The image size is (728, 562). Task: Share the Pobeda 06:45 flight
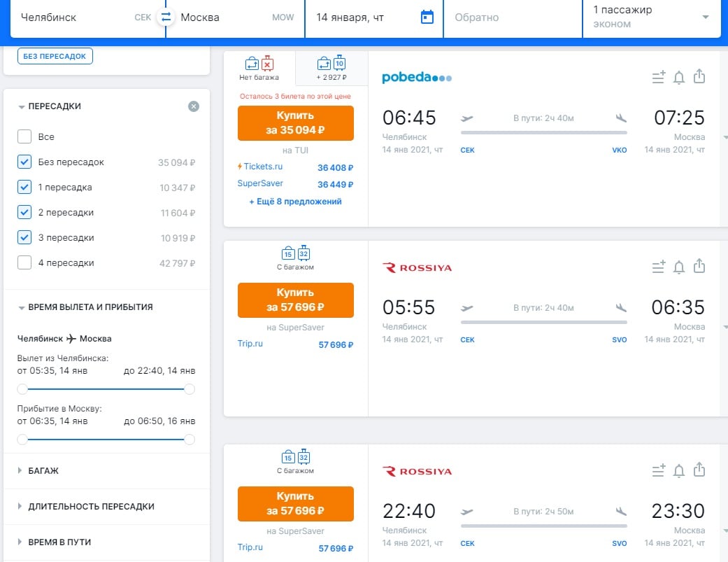tap(699, 76)
